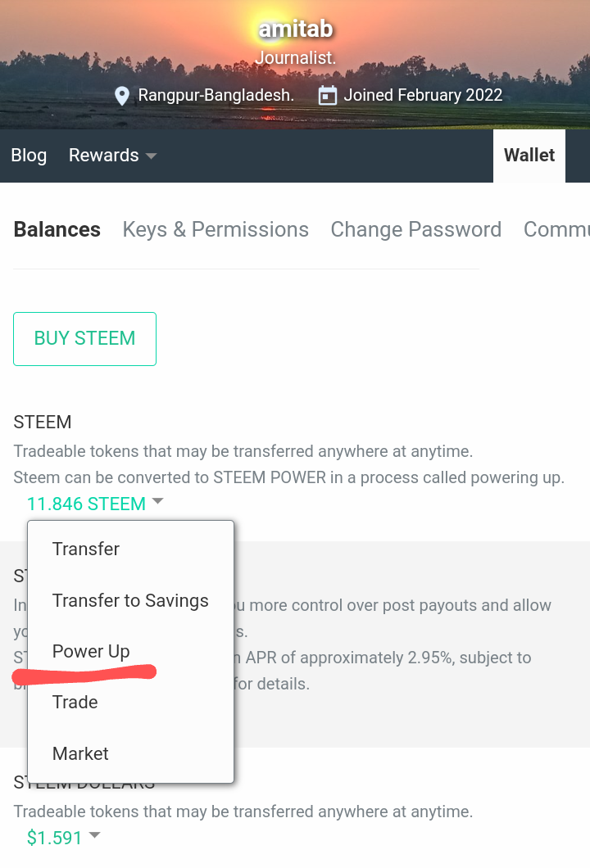The image size is (590, 868).
Task: Choose Transfer from the dropdown menu
Action: point(86,549)
